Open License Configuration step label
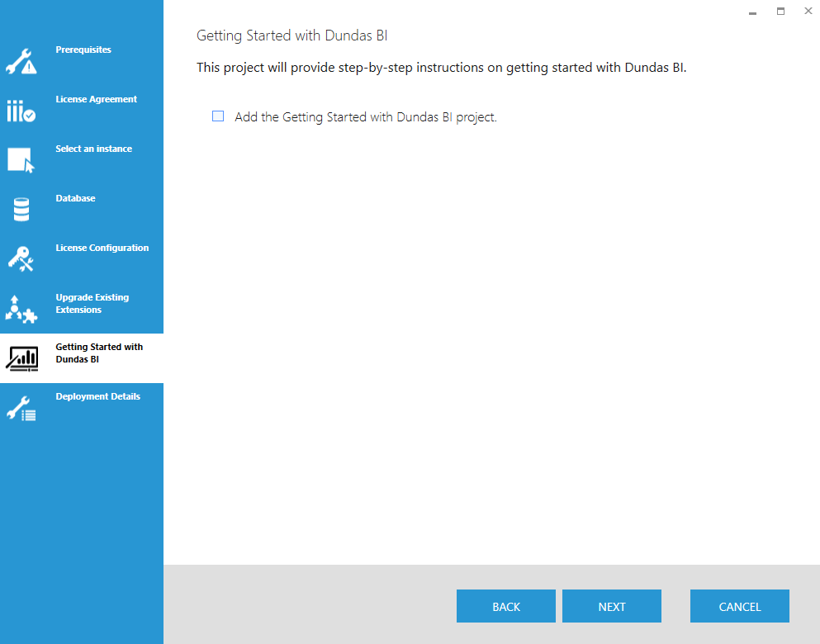This screenshot has width=820, height=644. pyautogui.click(x=102, y=248)
